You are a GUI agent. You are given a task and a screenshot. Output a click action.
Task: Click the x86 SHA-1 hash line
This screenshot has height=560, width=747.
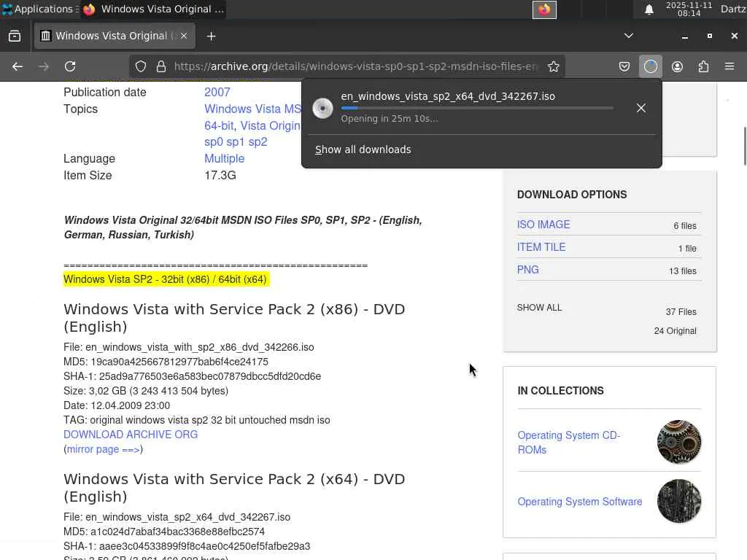click(x=192, y=376)
